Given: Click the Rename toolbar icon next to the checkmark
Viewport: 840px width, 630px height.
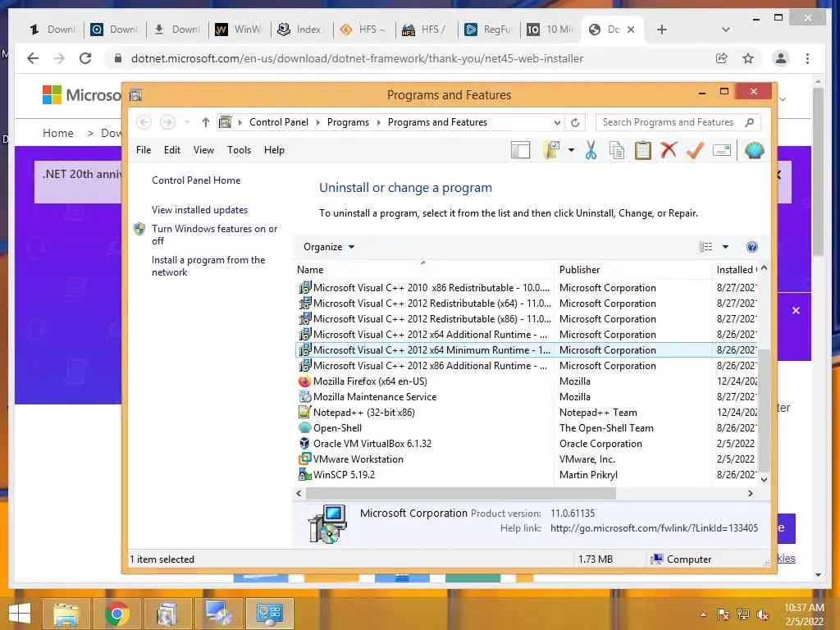Looking at the screenshot, I should tap(722, 151).
